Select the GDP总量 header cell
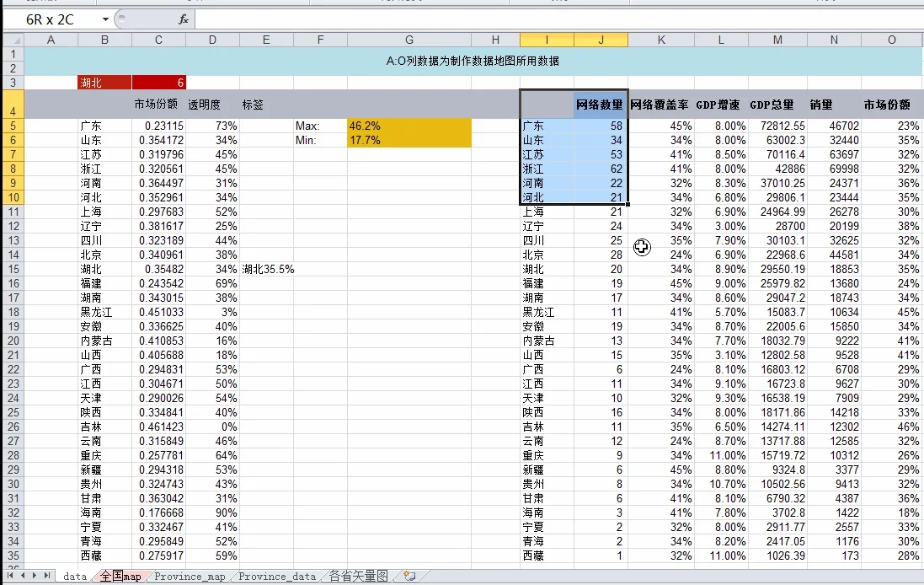This screenshot has height=585, width=924. 777,105
